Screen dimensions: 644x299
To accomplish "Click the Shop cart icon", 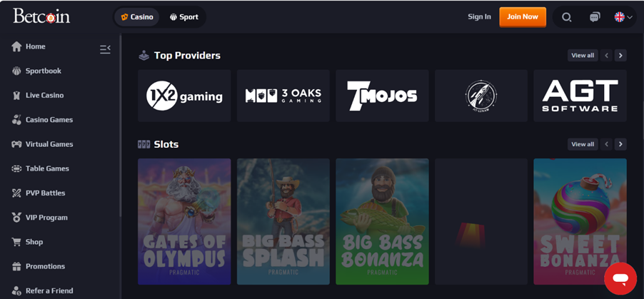I will (16, 242).
